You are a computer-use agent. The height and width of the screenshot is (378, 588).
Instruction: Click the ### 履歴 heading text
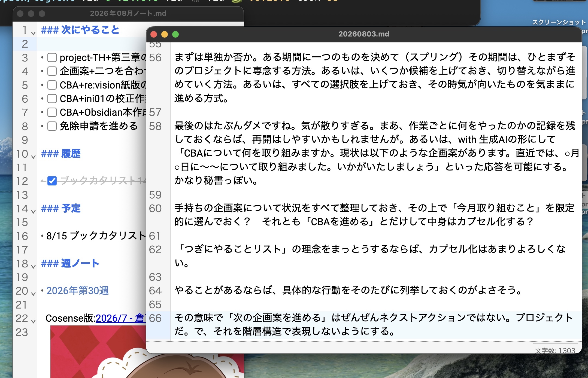61,154
